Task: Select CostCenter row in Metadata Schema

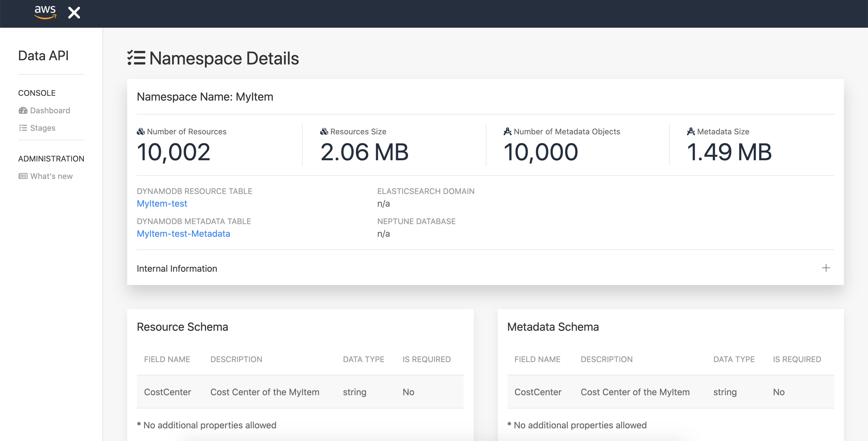Action: click(670, 392)
